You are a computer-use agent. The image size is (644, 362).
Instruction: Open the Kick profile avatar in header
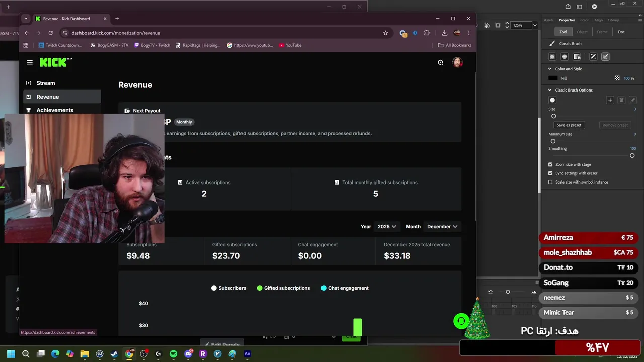[457, 62]
